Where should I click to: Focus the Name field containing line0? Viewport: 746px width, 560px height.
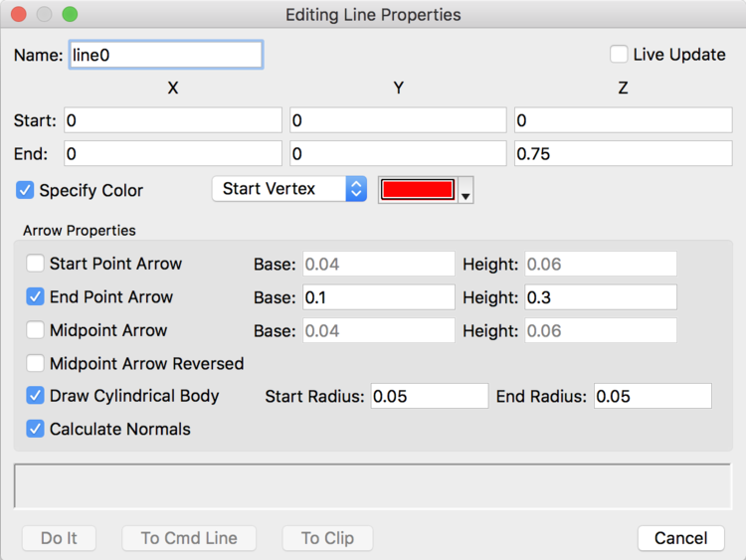click(166, 55)
